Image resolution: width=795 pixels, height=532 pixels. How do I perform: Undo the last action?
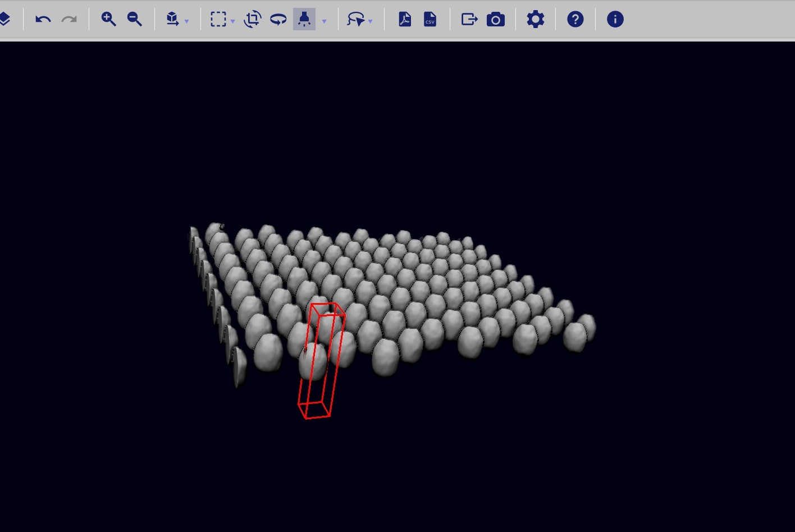point(43,20)
